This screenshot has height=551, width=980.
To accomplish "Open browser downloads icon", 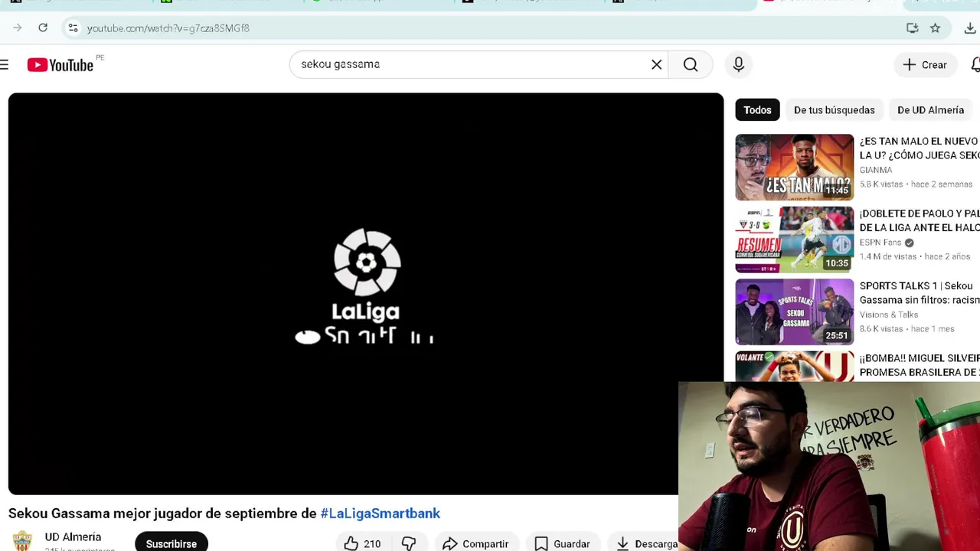I will click(x=970, y=28).
